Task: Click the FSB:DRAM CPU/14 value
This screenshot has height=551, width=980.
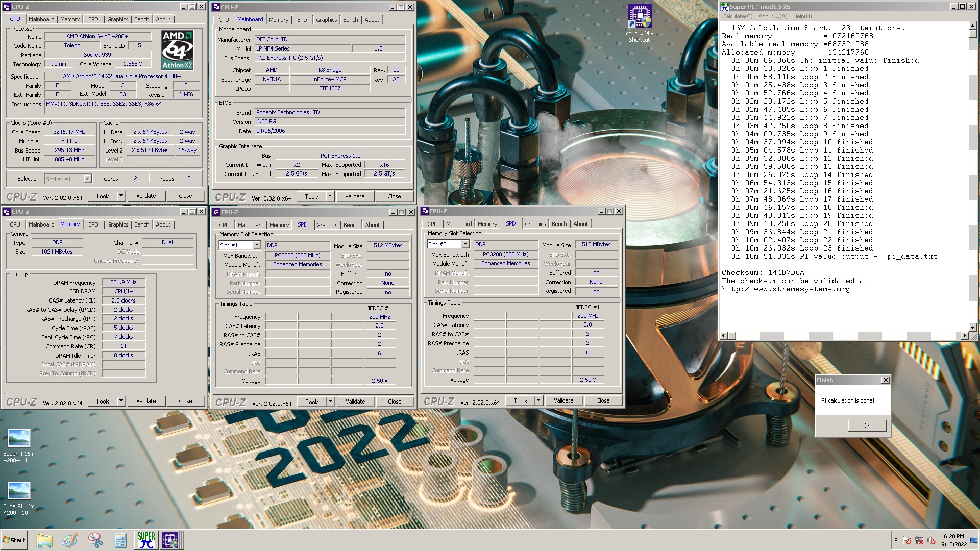Action: click(x=124, y=291)
